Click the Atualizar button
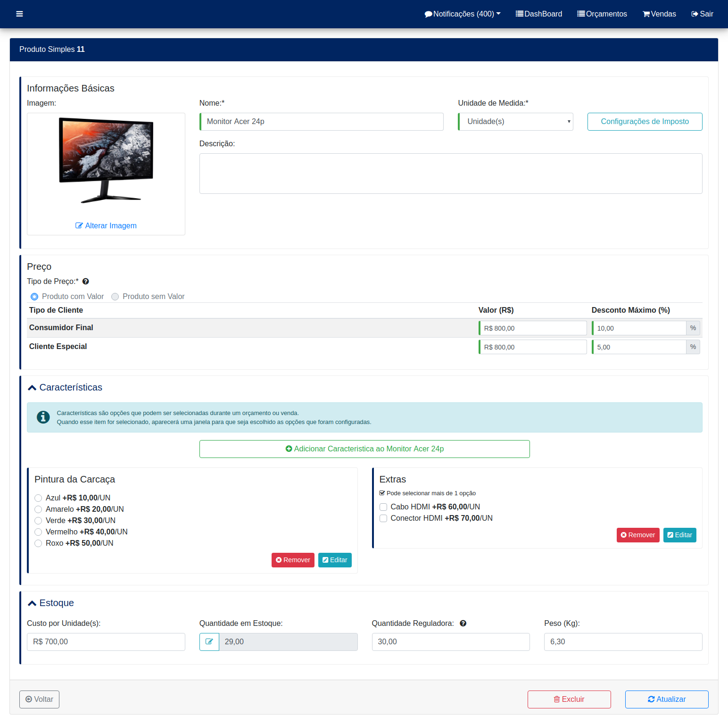The height and width of the screenshot is (724, 728). (666, 699)
